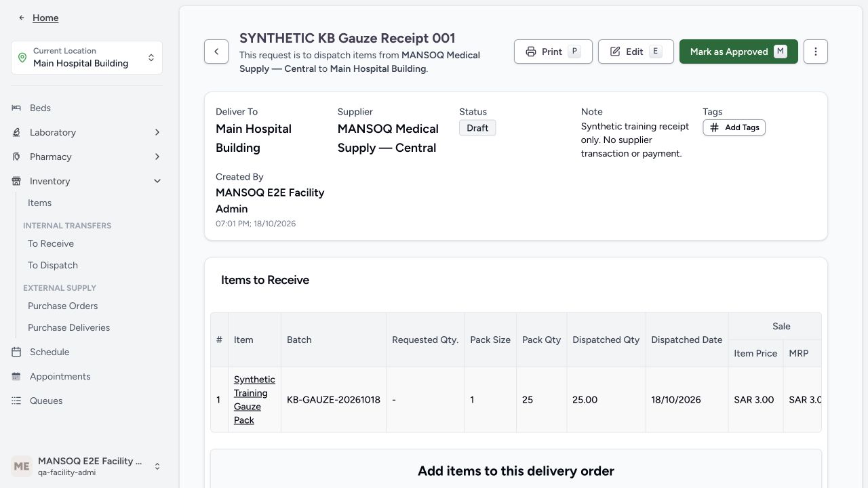Click the pencil icon on Edit
The image size is (868, 488).
615,52
